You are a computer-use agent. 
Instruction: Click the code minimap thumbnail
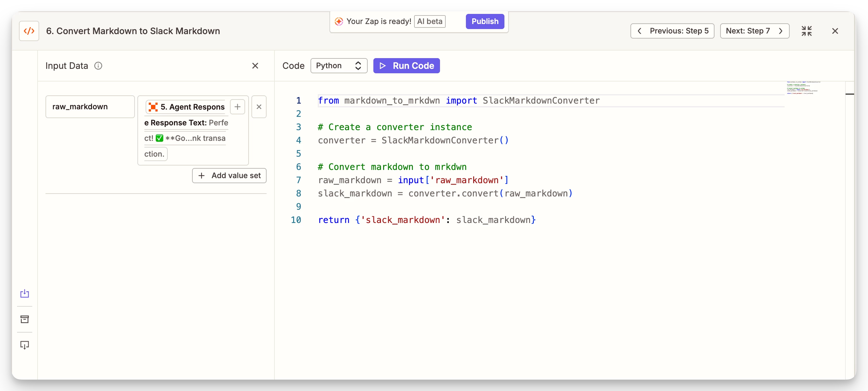click(x=803, y=87)
